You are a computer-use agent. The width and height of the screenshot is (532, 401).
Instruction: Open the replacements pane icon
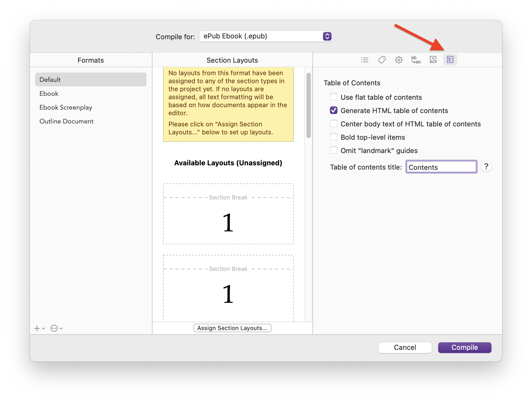416,60
